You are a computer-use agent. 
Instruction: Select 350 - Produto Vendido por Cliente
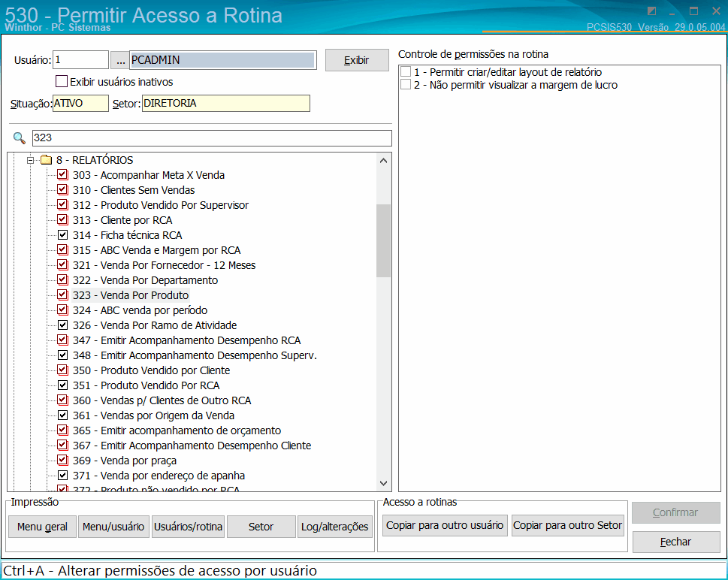point(151,370)
